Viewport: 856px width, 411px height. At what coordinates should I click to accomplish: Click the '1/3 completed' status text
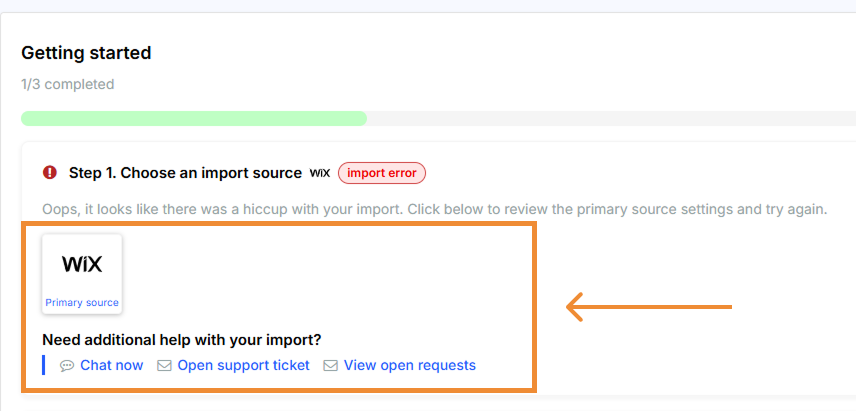tap(67, 84)
